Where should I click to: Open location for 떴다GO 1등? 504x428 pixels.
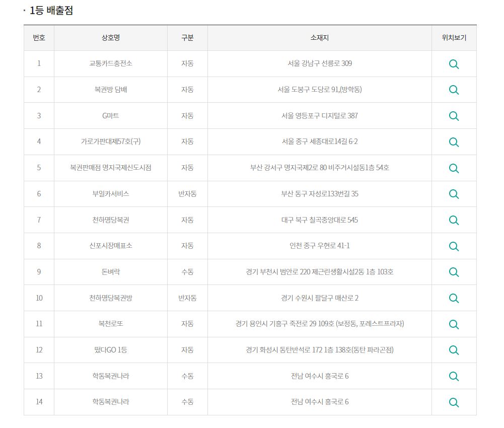[x=454, y=350]
